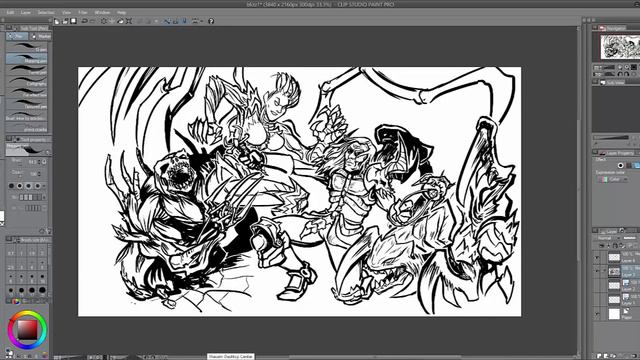The width and height of the screenshot is (640, 360).
Task: Open the Color Wheel palette tab
Action: (16, 301)
